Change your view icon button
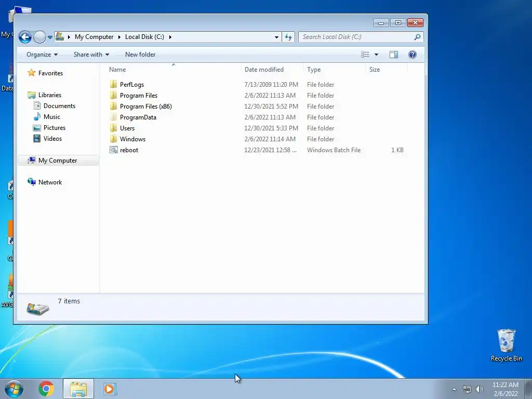 [x=365, y=55]
